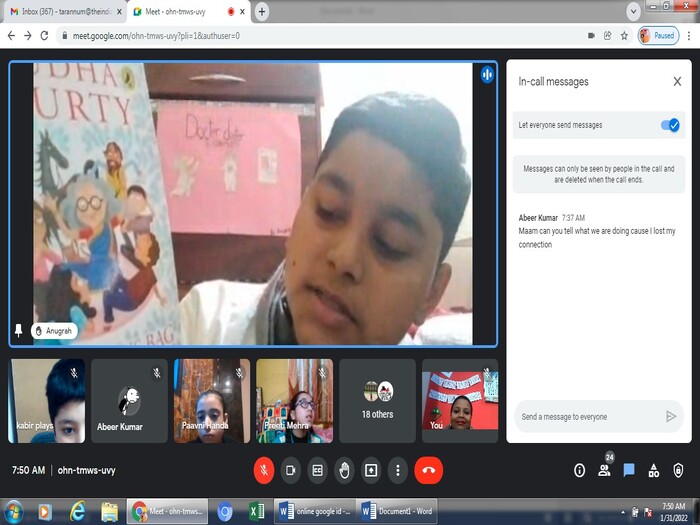Close the In-call messages panel
Viewport: 700px width, 525px height.
[x=677, y=81]
